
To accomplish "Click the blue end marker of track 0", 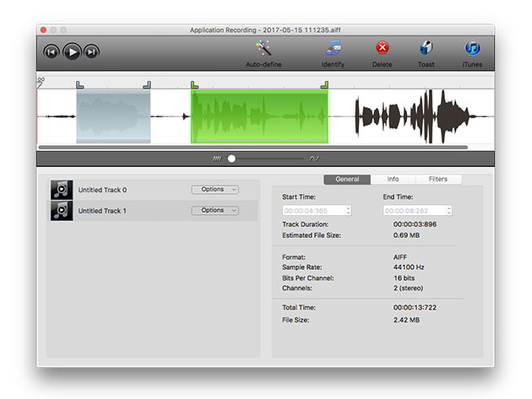I will [147, 84].
